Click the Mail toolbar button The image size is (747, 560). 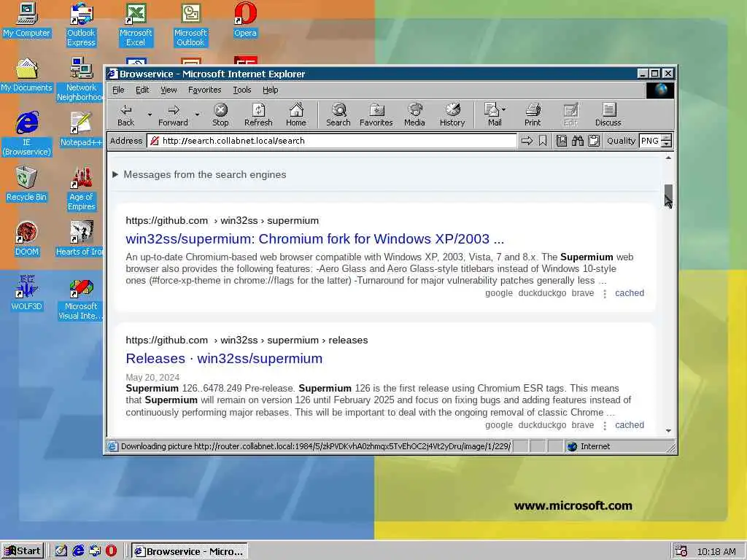(492, 114)
